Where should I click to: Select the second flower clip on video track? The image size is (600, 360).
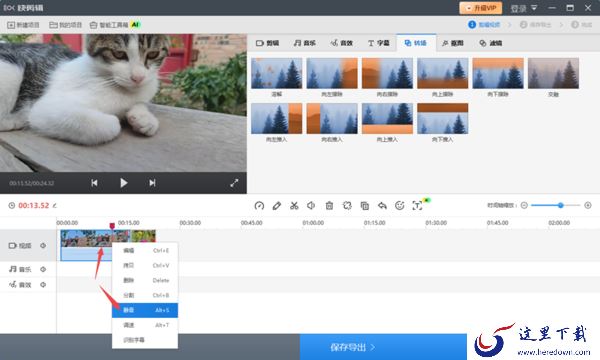coord(143,236)
